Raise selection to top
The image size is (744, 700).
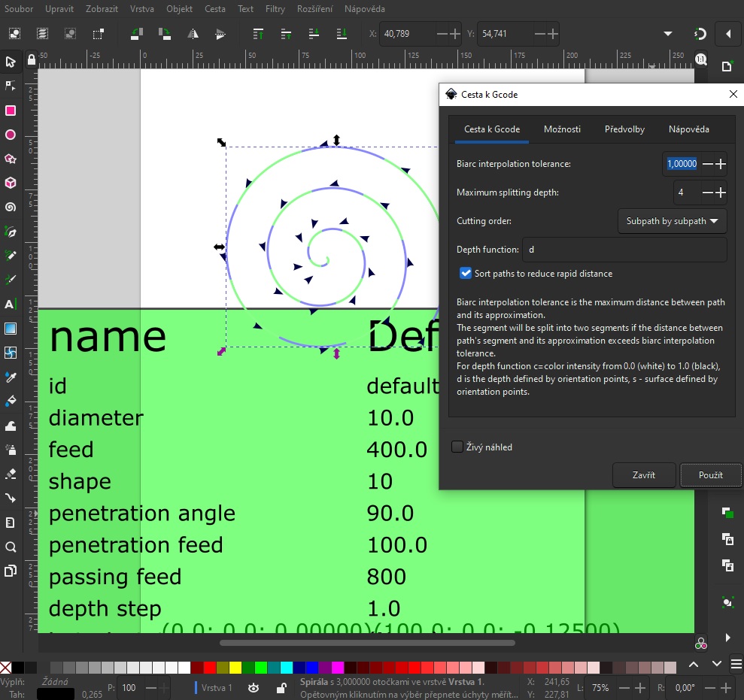(258, 34)
